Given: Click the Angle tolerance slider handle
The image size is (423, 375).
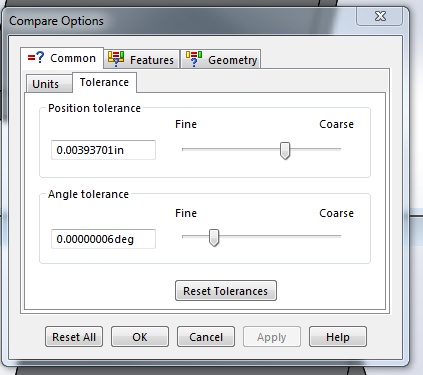Looking at the screenshot, I should coord(214,238).
